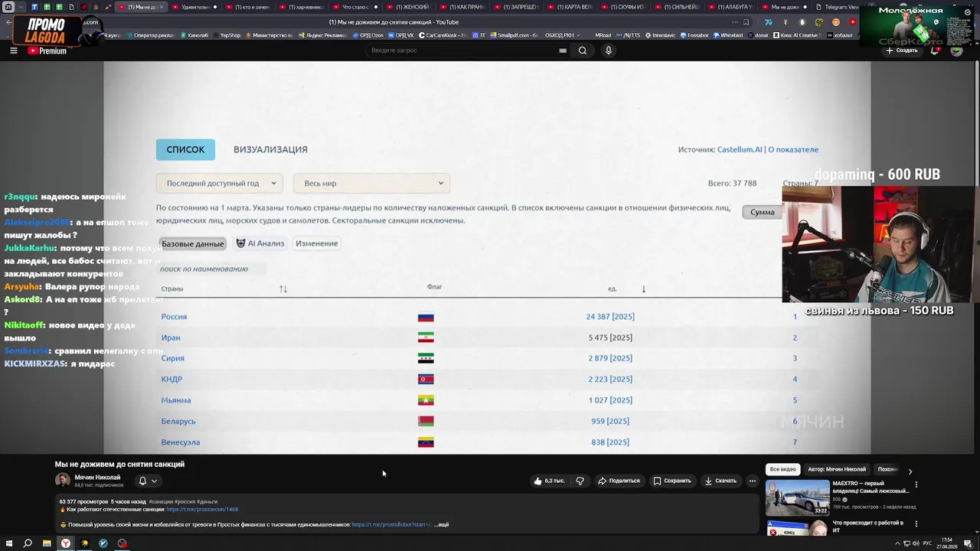Open link t.me/prostoecon/1468 in description
The image size is (980, 551).
(x=202, y=509)
